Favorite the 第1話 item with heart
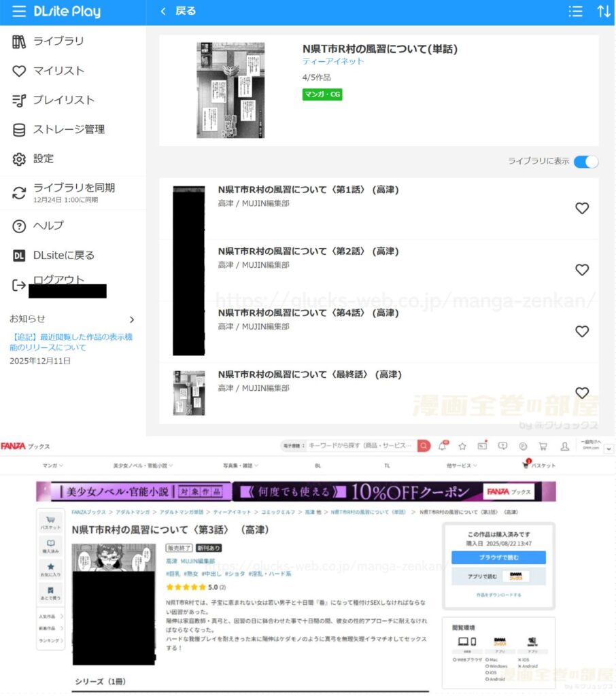The width and height of the screenshot is (616, 696). pyautogui.click(x=581, y=209)
